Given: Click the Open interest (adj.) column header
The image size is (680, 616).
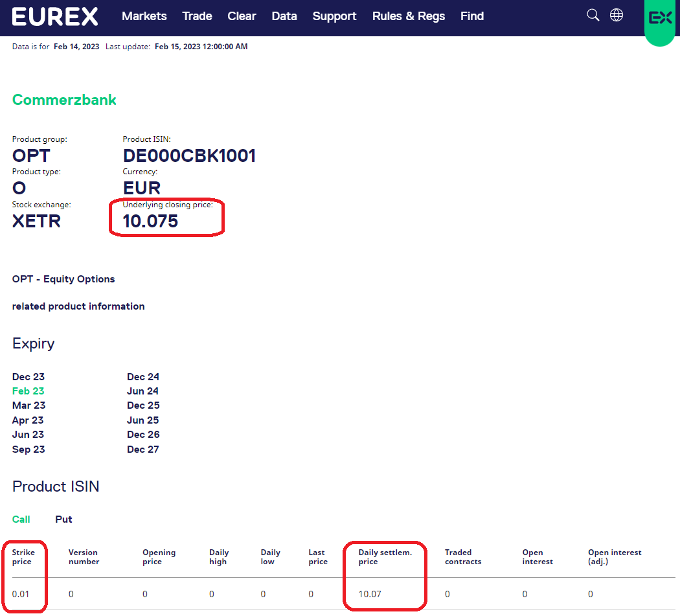Looking at the screenshot, I should [x=615, y=556].
